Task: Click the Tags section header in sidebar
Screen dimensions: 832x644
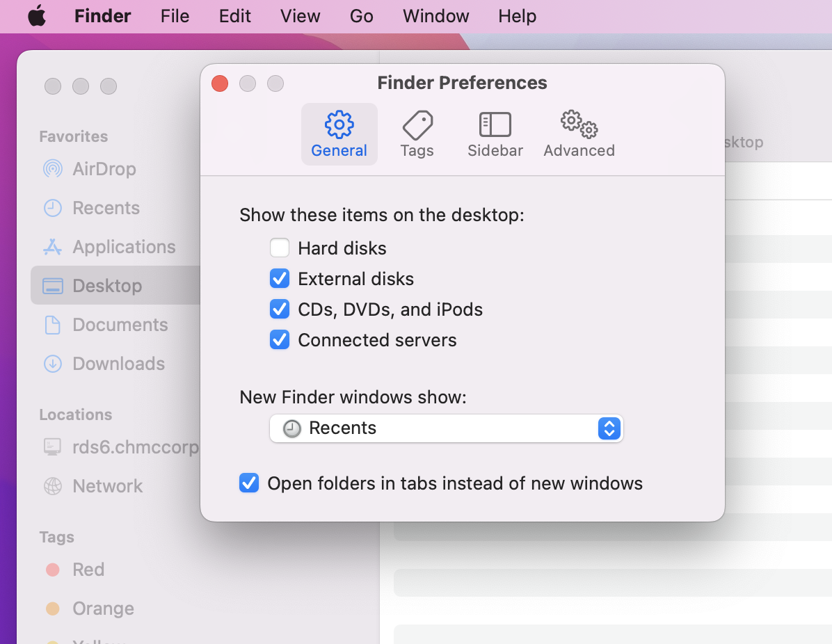Action: tap(56, 538)
